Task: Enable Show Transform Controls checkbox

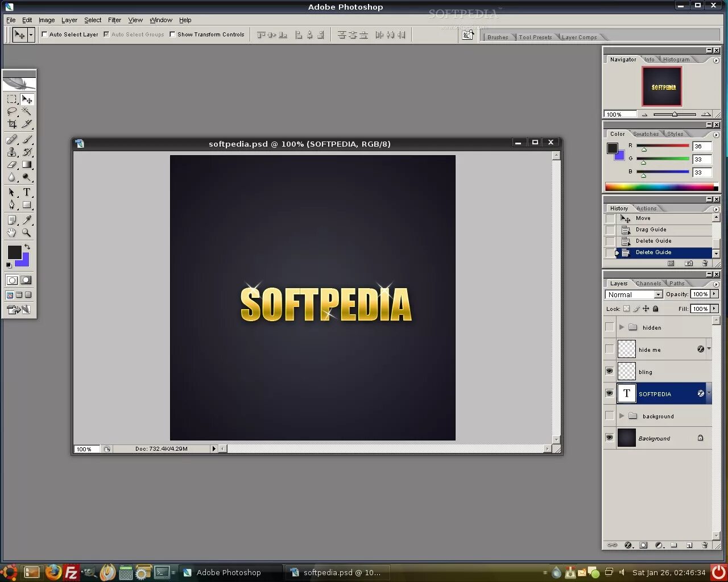Action: click(x=173, y=35)
